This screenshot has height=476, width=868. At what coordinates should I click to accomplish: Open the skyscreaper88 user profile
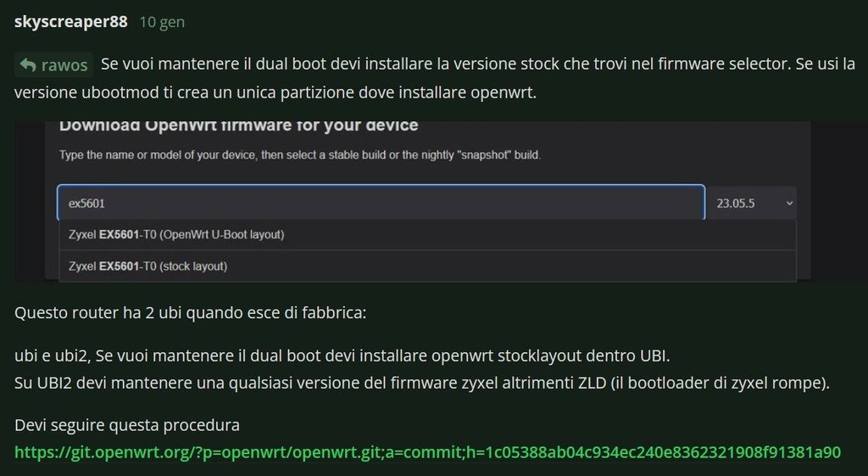(x=71, y=22)
